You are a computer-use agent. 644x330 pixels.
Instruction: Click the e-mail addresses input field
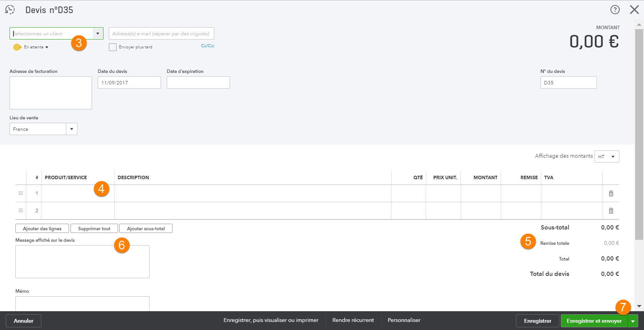pyautogui.click(x=161, y=33)
